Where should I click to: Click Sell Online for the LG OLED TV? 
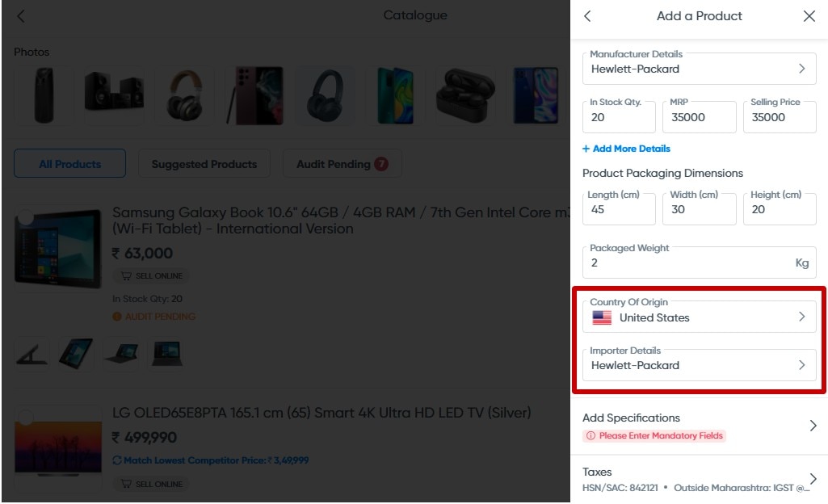coord(152,484)
